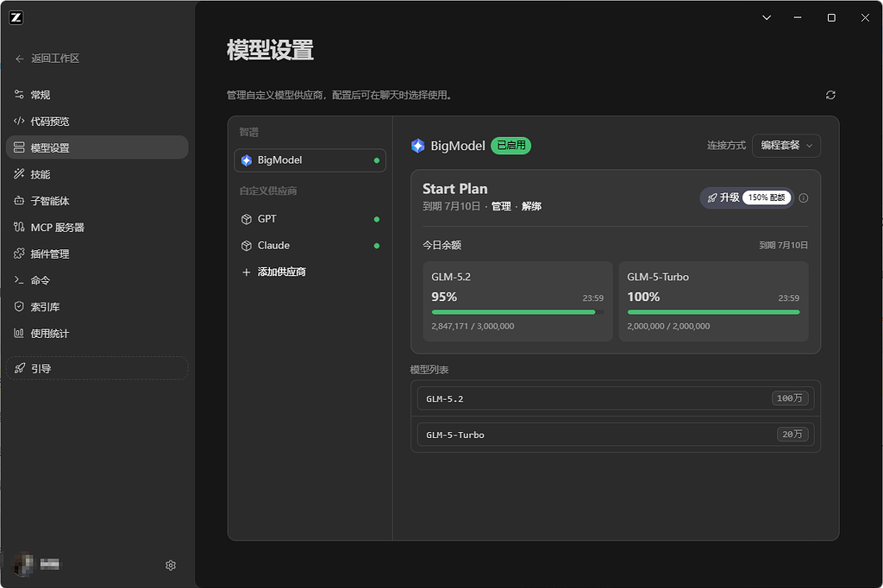Screen dimensions: 883x588
Task: Go back via 返回工作区 arrow
Action: 20,59
